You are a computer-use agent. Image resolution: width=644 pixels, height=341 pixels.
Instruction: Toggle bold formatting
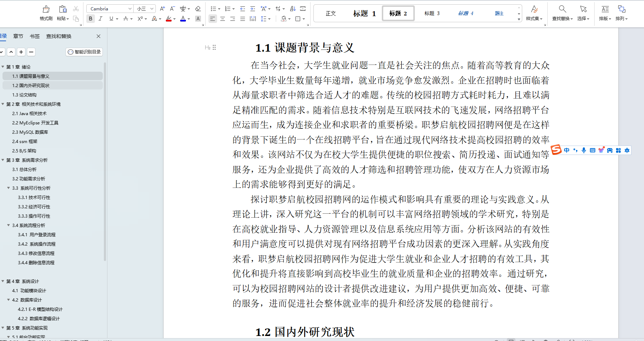[x=91, y=19]
